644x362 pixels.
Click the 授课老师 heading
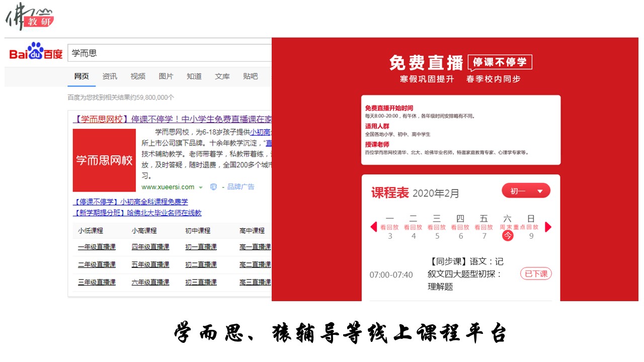coord(377,144)
